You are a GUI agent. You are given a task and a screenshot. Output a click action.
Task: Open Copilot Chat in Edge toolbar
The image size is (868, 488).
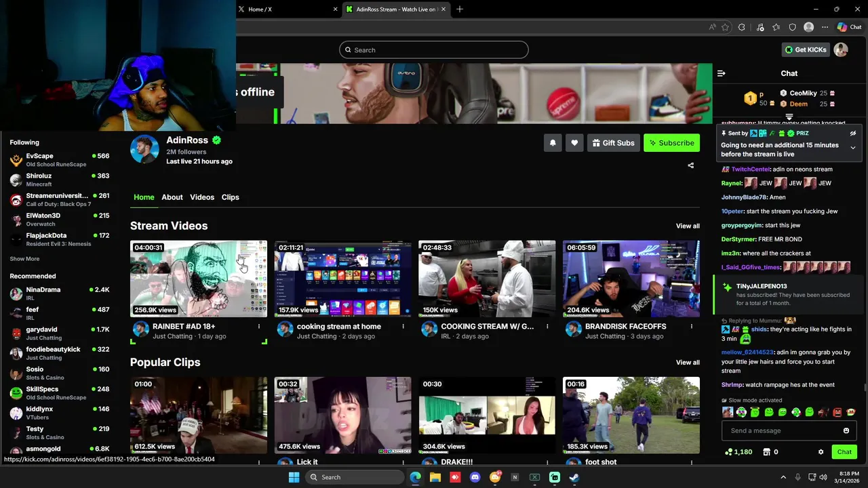849,27
